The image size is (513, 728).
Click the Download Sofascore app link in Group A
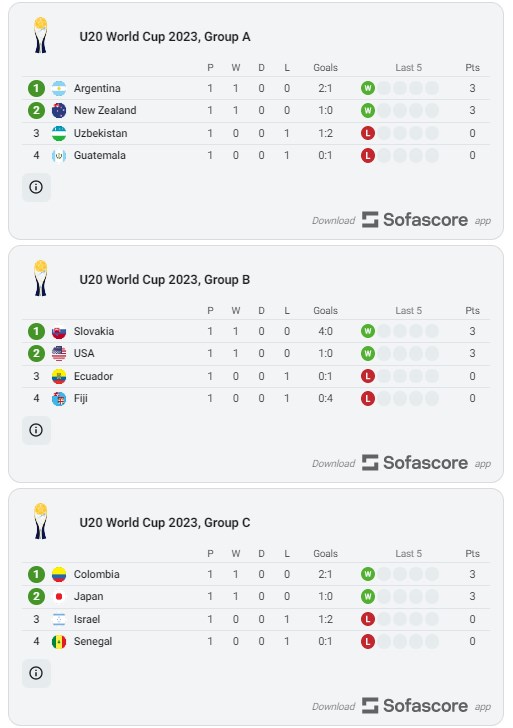[x=402, y=220]
